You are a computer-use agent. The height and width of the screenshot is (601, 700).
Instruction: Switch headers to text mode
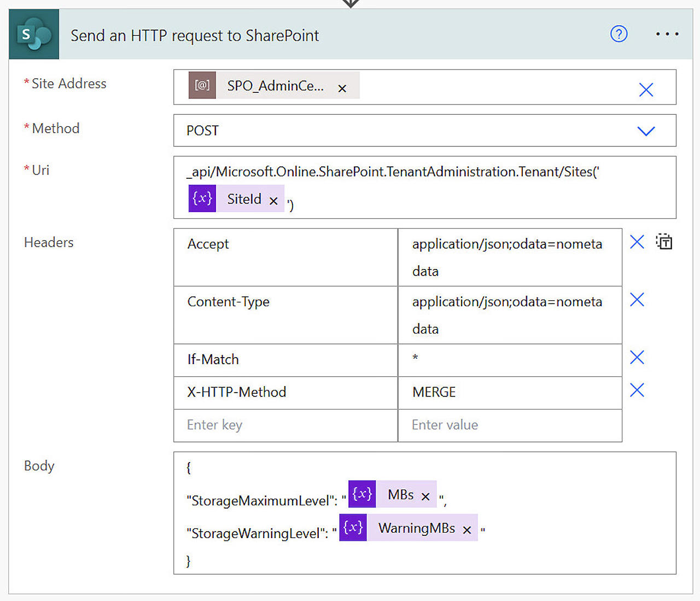coord(664,242)
